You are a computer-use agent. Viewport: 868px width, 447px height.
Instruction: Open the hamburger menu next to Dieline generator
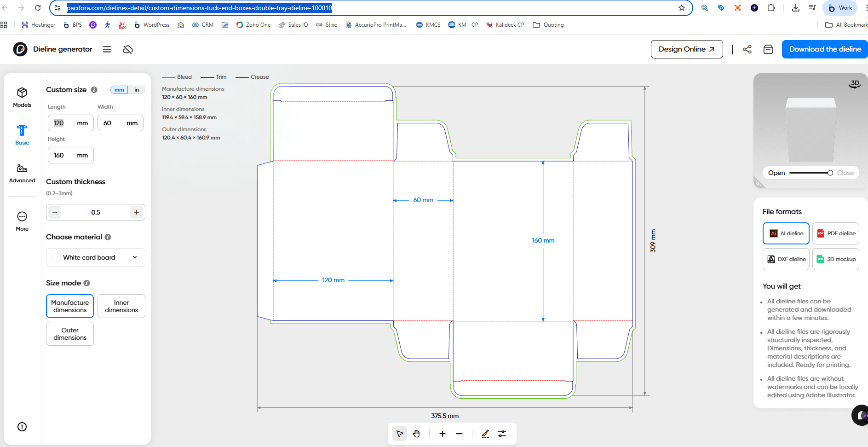pos(107,49)
